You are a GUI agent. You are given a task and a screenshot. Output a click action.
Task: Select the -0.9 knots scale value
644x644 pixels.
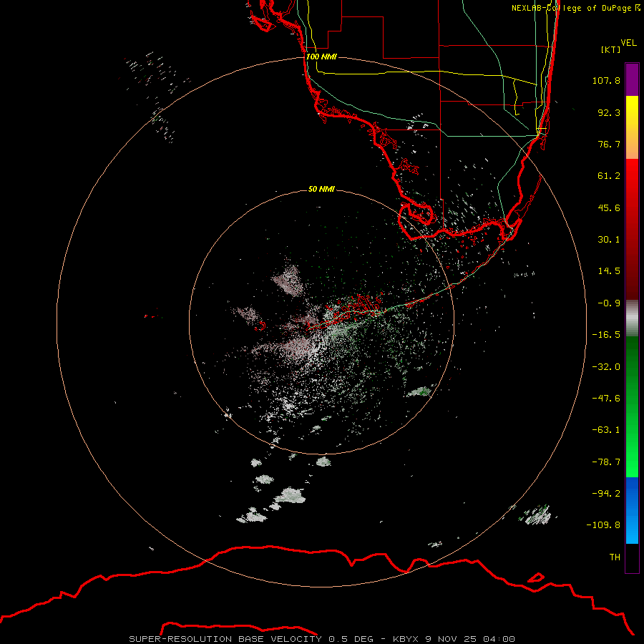tap(609, 303)
